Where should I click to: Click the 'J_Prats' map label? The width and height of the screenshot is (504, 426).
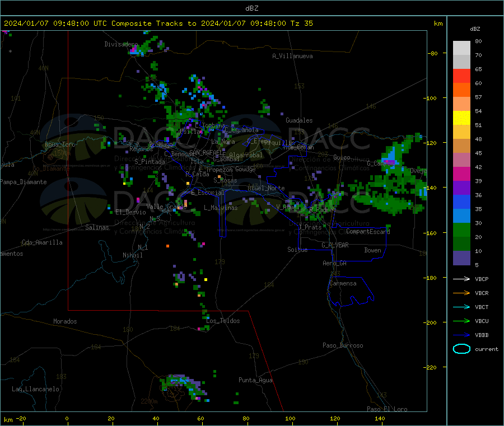[x=310, y=227]
